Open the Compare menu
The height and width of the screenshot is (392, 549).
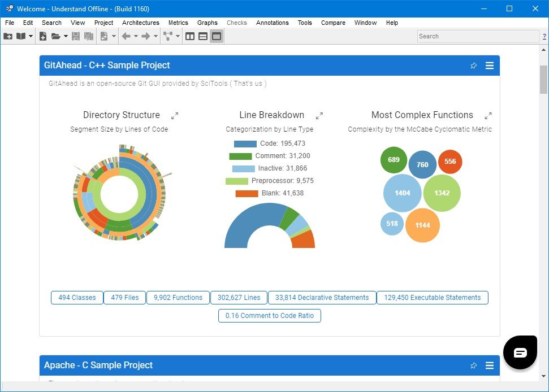point(333,23)
